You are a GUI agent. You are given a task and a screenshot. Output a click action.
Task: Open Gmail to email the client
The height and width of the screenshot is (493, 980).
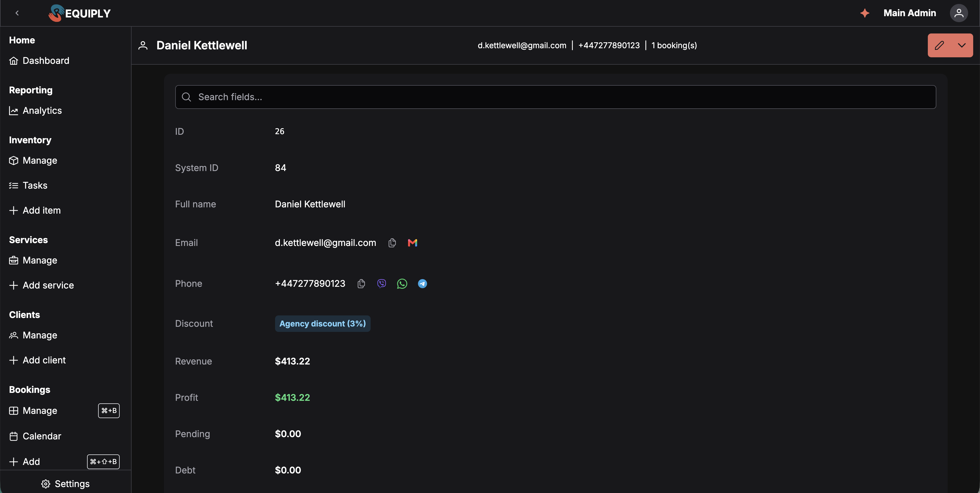click(412, 243)
